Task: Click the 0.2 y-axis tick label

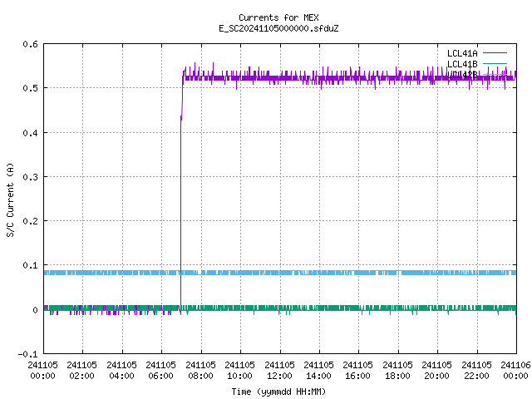Action: (x=30, y=221)
